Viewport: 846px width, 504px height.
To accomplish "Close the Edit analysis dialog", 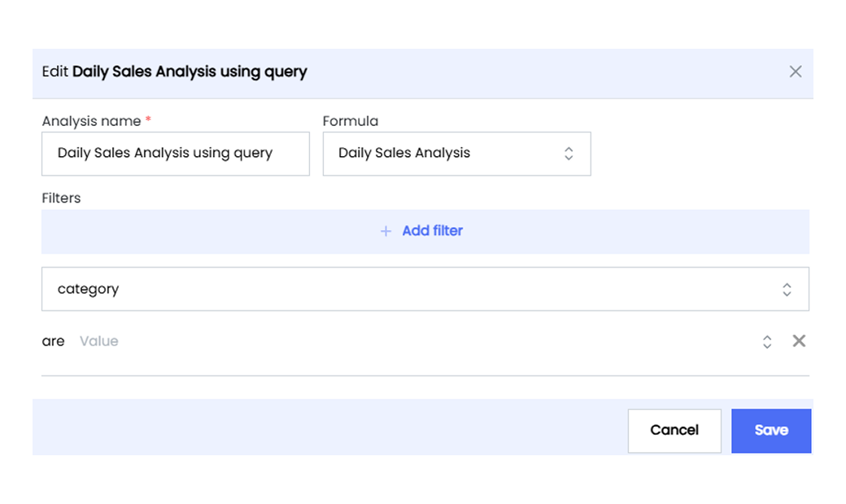I will 796,72.
